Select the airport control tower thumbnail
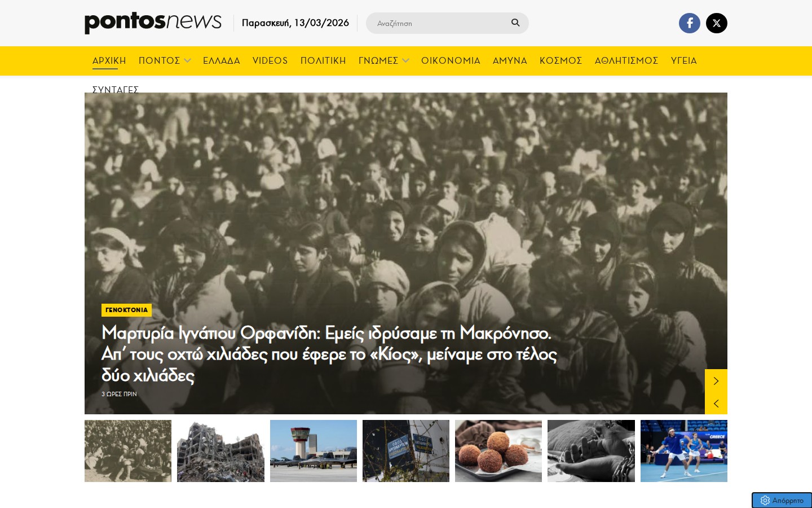This screenshot has height=508, width=812. tap(314, 451)
